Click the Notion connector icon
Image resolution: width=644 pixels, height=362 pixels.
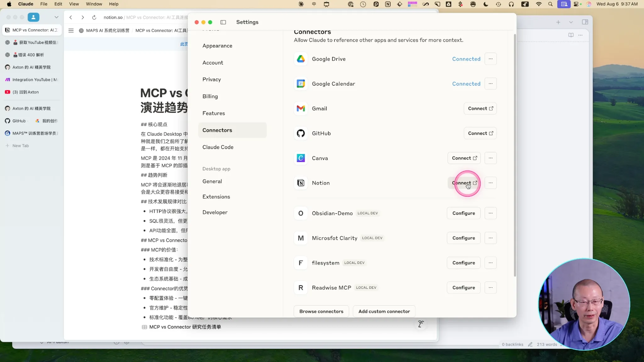(301, 183)
